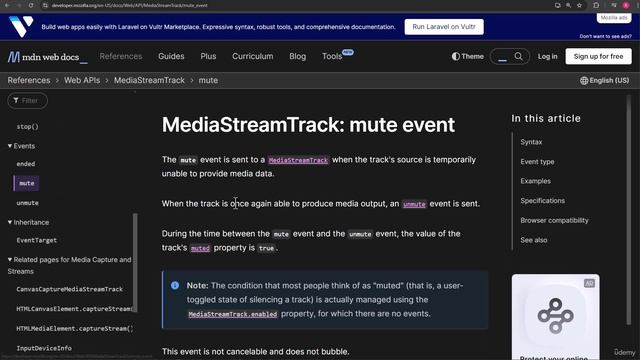This screenshot has width=640, height=360.
Task: Click the browser forward arrow
Action: [19, 5]
